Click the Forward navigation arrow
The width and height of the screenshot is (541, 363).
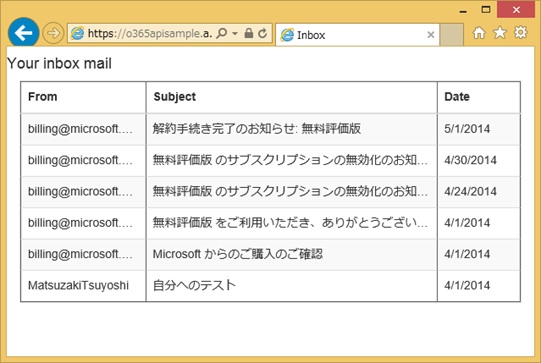[53, 33]
